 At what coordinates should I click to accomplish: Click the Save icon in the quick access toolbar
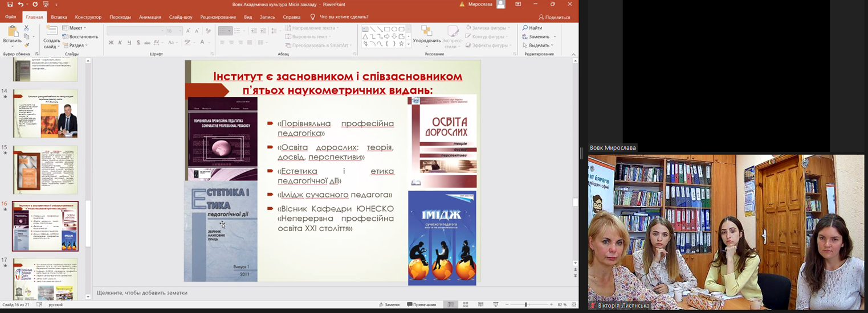pyautogui.click(x=10, y=5)
